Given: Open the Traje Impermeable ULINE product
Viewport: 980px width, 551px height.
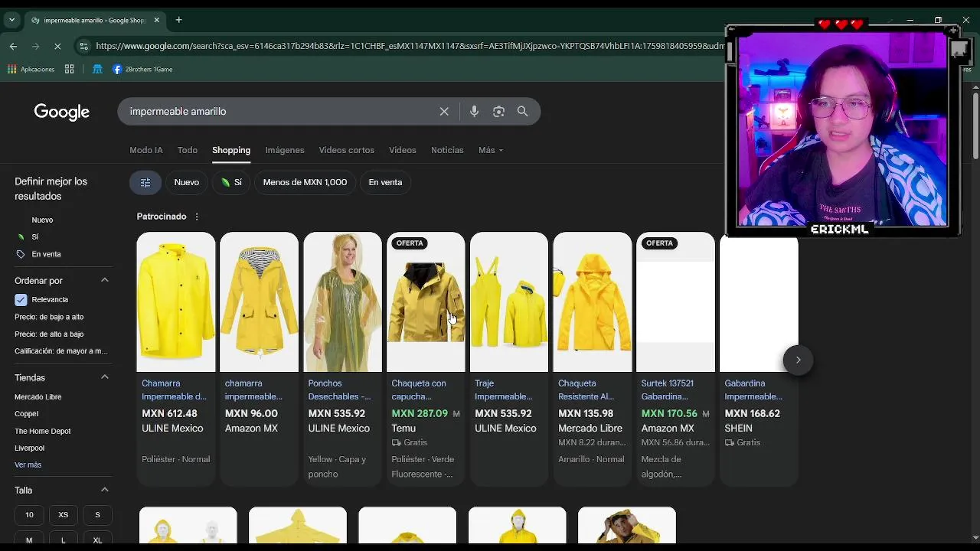Looking at the screenshot, I should (x=509, y=358).
